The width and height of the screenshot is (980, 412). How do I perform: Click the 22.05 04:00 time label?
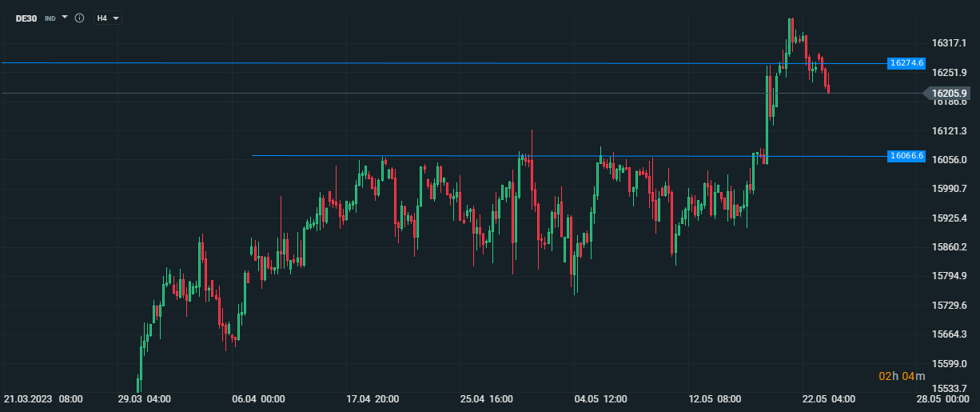click(829, 398)
